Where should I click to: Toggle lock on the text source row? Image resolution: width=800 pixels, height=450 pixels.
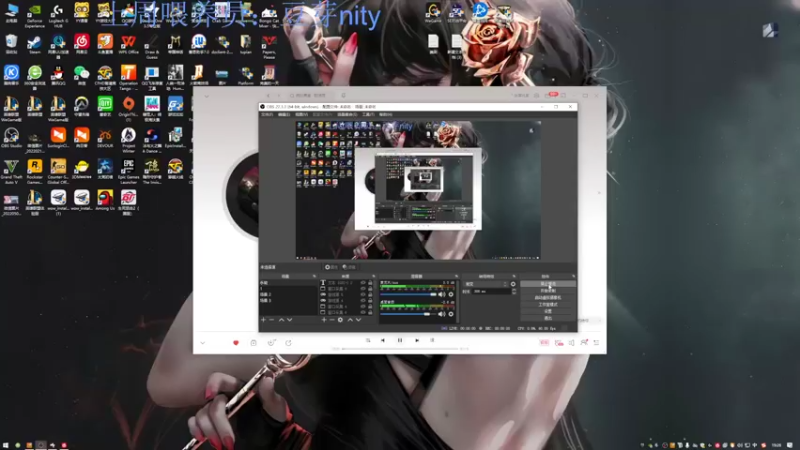coord(370,283)
